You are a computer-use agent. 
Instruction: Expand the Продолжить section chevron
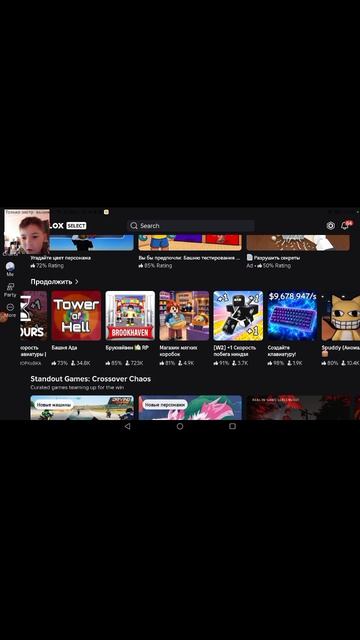(76, 282)
